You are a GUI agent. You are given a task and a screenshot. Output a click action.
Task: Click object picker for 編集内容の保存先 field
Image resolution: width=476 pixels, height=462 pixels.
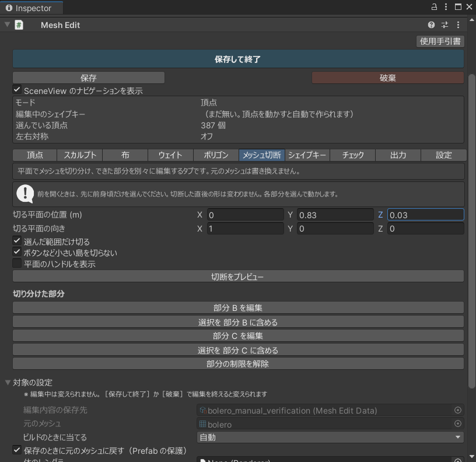458,411
